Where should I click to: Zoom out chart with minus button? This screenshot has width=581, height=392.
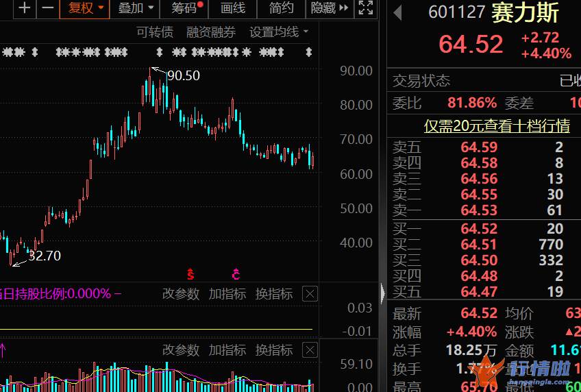click(48, 8)
